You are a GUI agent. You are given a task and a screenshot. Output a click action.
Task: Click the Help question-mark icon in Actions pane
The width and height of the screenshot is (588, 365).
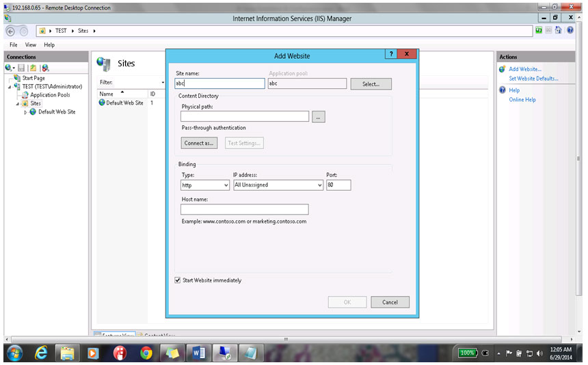(503, 90)
